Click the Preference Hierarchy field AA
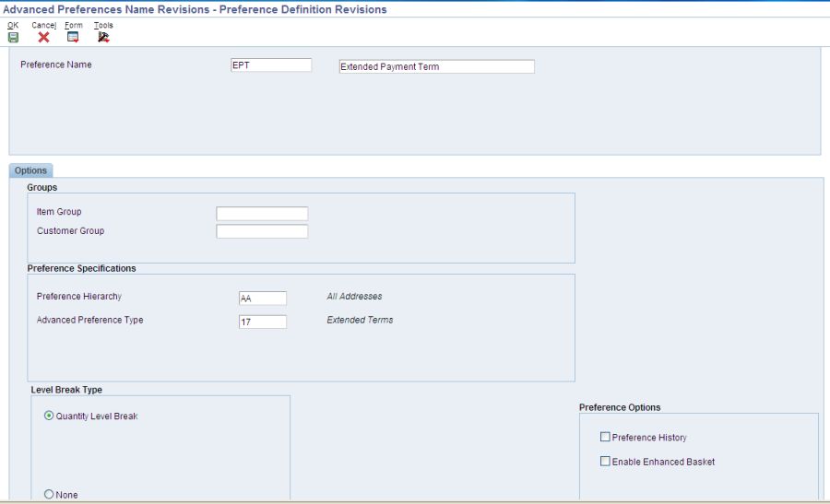The image size is (830, 504). (263, 299)
